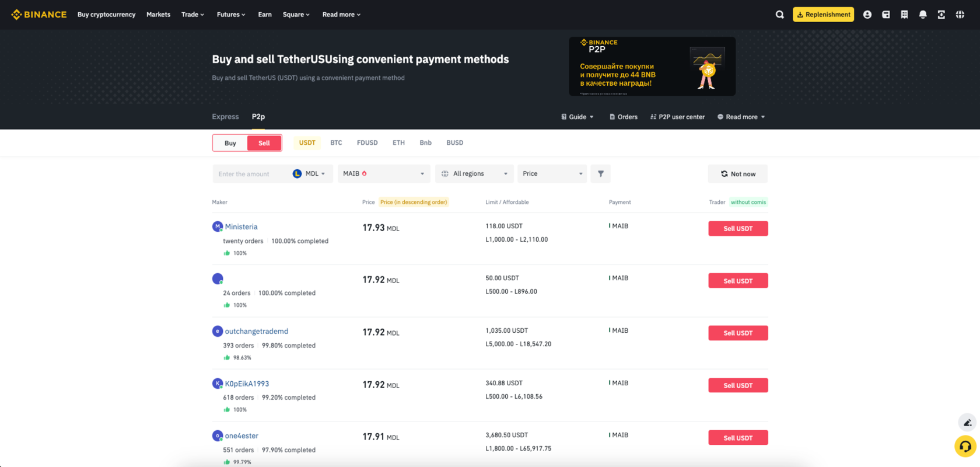Open the notifications bell
Image resolution: width=980 pixels, height=467 pixels.
pos(923,15)
